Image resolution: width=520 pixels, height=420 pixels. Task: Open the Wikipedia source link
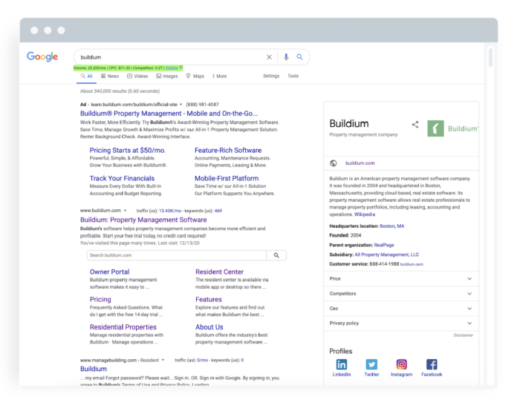(365, 214)
